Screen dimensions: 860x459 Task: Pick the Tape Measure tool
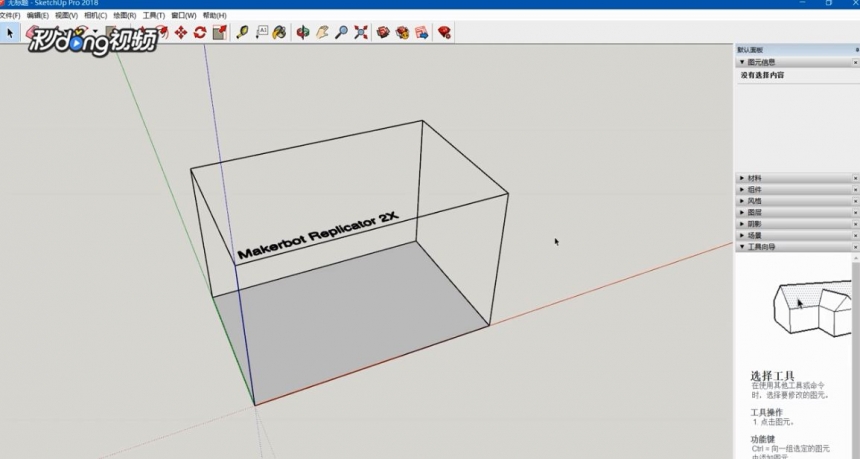coord(242,33)
